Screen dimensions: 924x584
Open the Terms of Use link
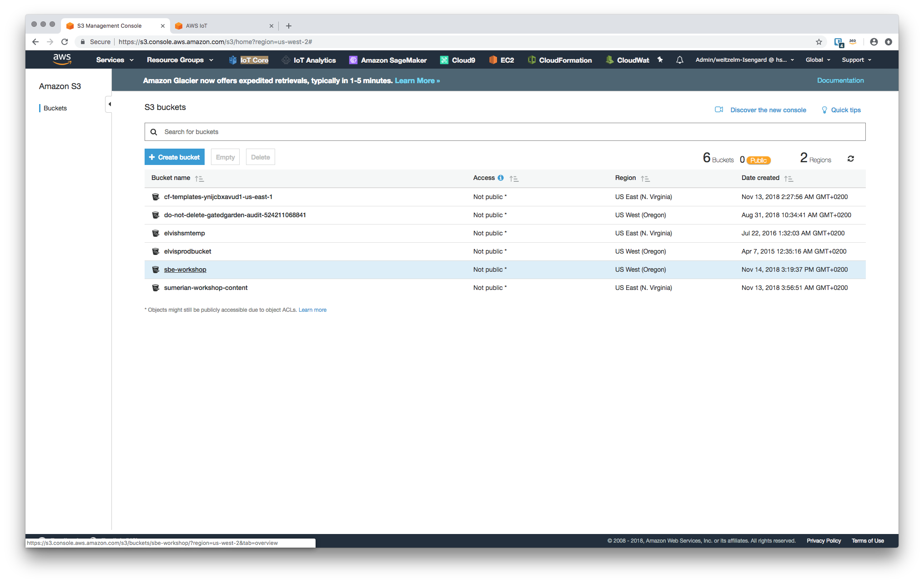tap(868, 541)
